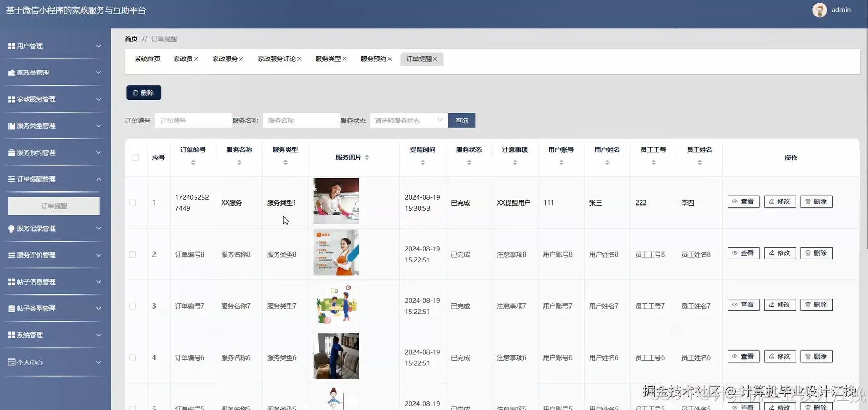The width and height of the screenshot is (868, 410).
Task: Click the dark 删除 button above filters
Action: (144, 93)
